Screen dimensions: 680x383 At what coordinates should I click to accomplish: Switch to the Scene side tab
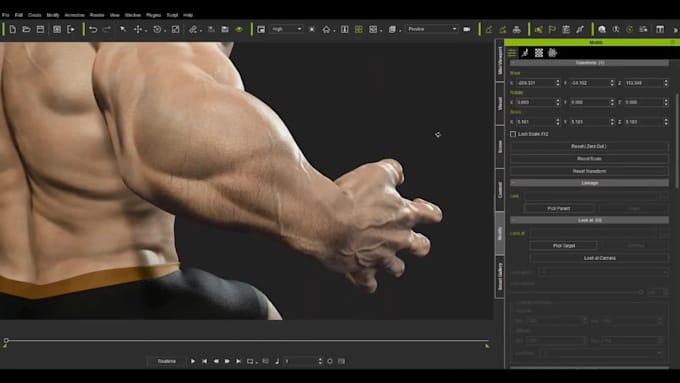(500, 146)
